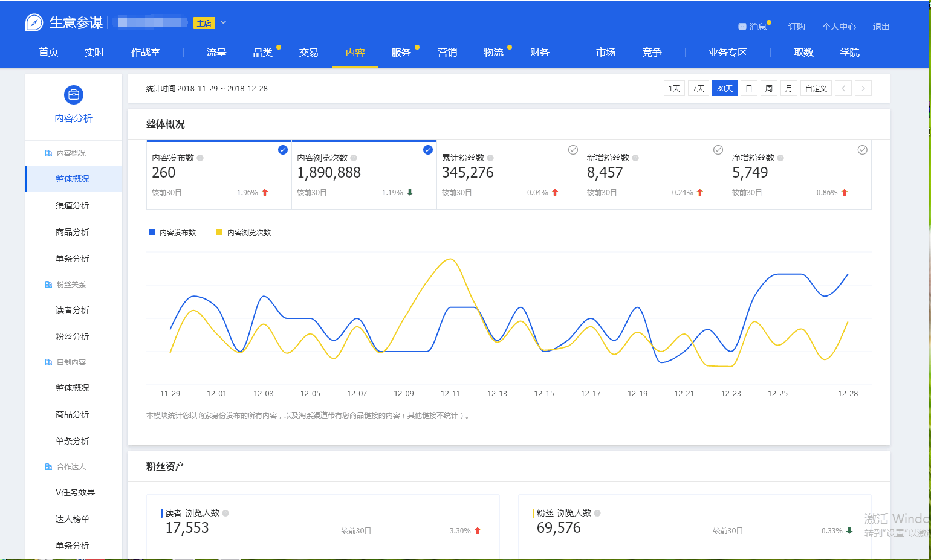Click the 12-11 date label on chart axis
This screenshot has width=931, height=560.
click(x=450, y=394)
